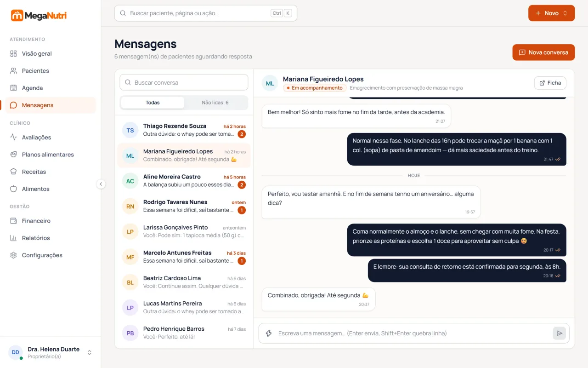Click Mariana Figueiredo Lopes chat header name
Viewport: 588px width, 368px height.
point(323,79)
